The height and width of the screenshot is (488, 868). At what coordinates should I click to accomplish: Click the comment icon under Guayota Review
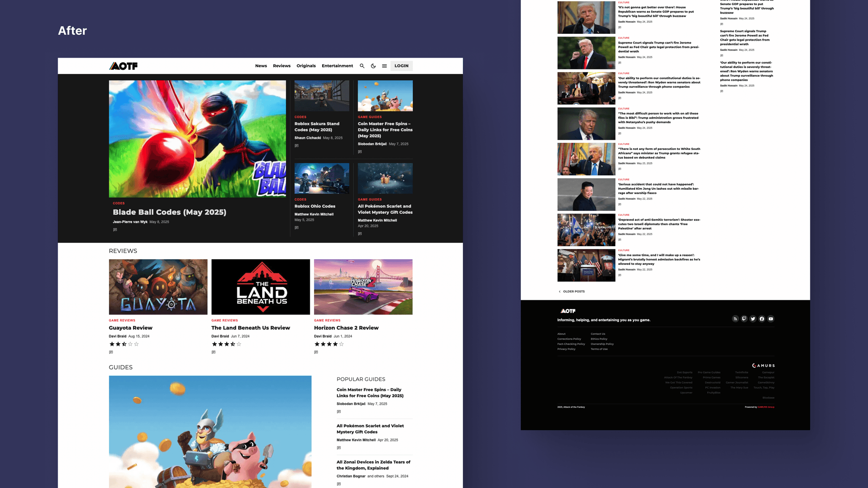coord(111,352)
